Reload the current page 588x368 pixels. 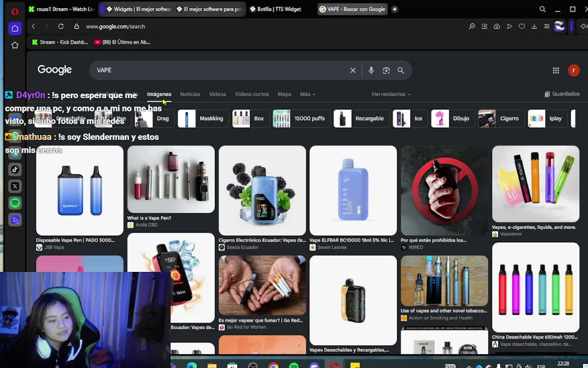(x=61, y=26)
